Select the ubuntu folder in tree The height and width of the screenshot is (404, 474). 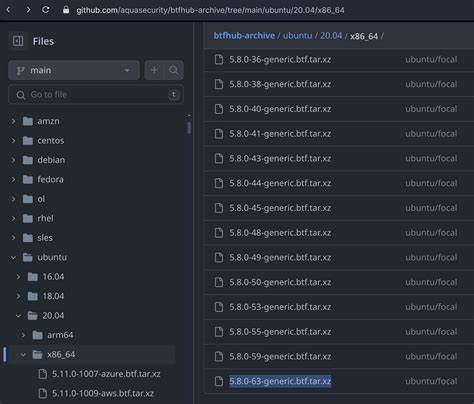coord(52,257)
